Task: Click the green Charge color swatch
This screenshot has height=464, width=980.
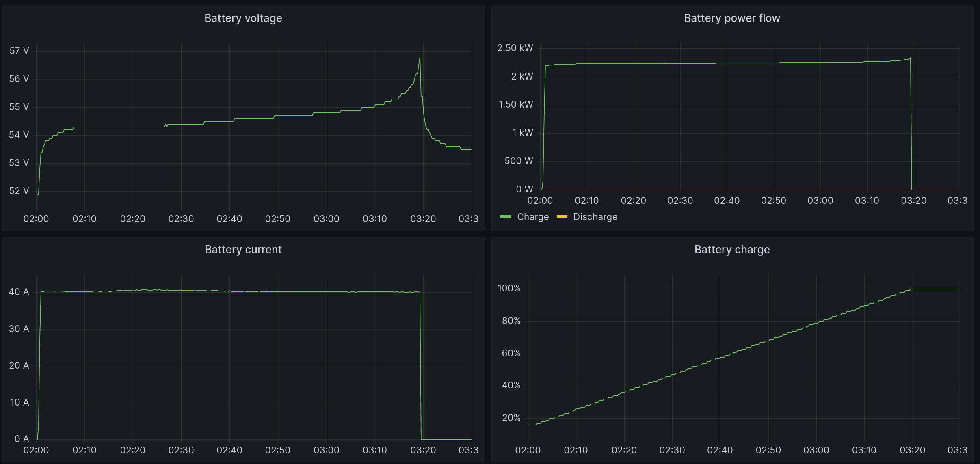Action: 506,217
